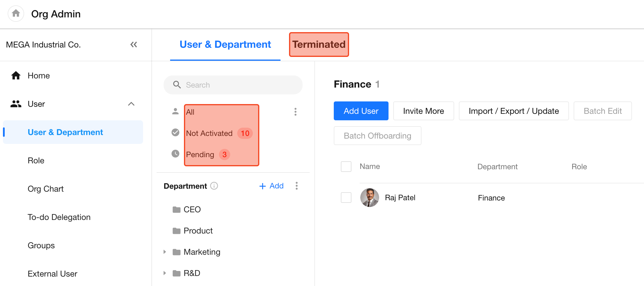Switch to the Terminated tab
The height and width of the screenshot is (286, 644).
click(319, 45)
